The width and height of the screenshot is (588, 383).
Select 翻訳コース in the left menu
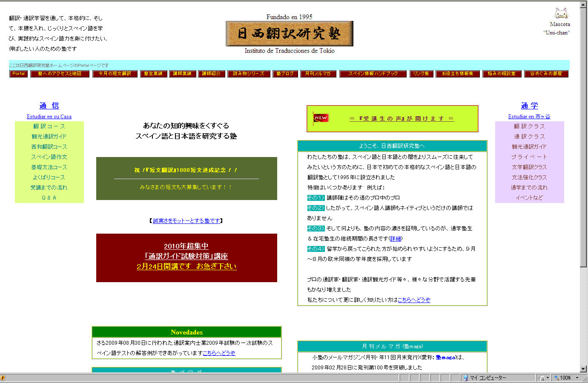coord(49,126)
